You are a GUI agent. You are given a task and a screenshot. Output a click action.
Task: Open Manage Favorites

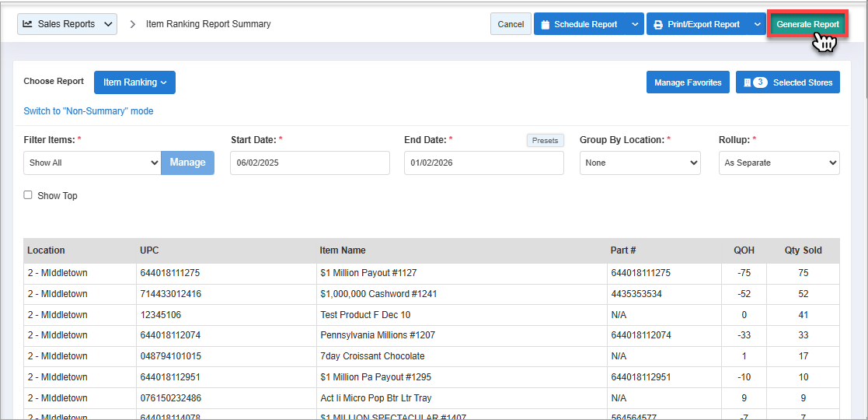click(x=688, y=82)
